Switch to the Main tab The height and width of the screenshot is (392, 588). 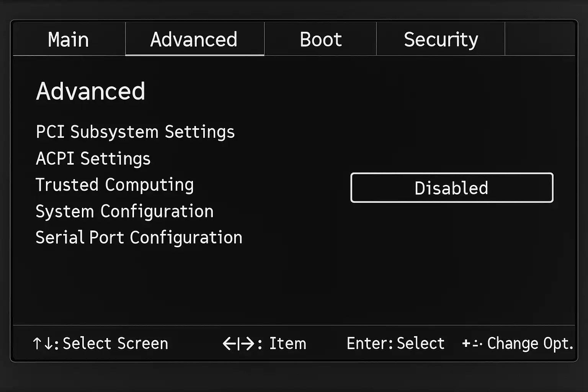69,39
